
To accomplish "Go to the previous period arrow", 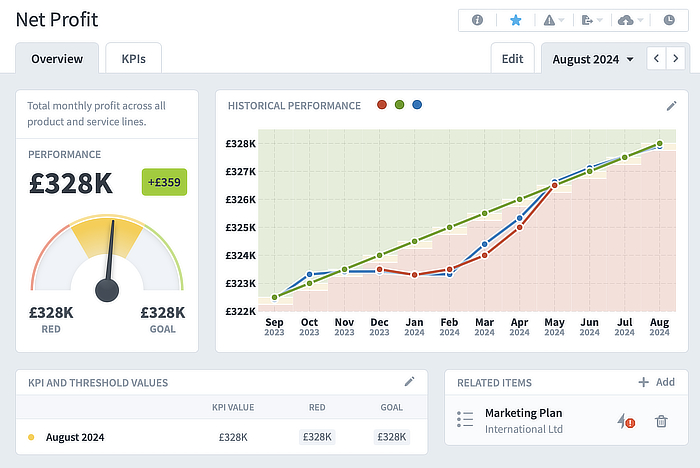I will 656,59.
